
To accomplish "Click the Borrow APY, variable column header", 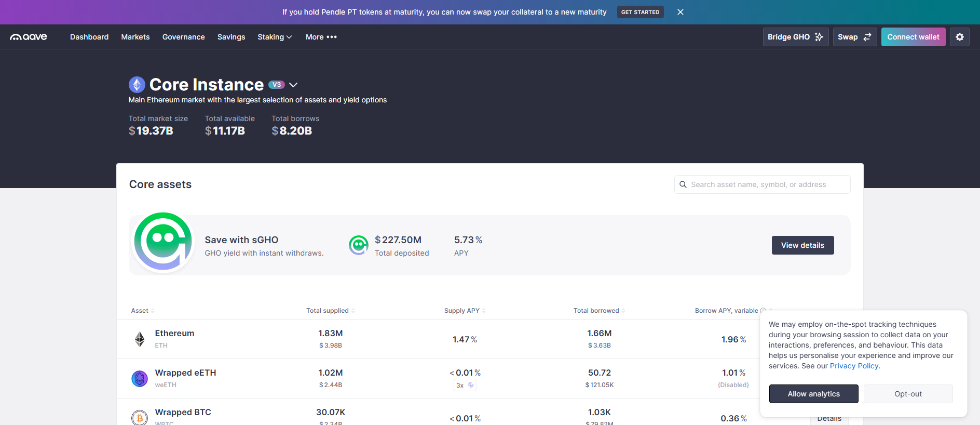I will pyautogui.click(x=727, y=311).
